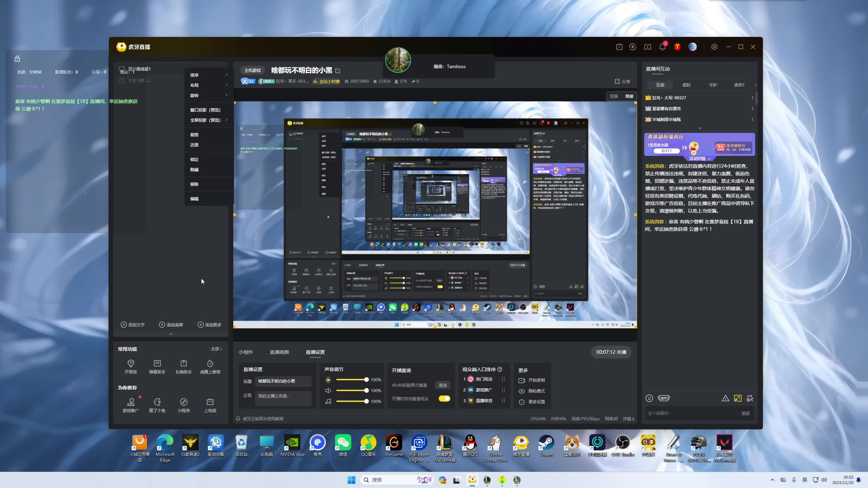Image resolution: width=868 pixels, height=488 pixels.
Task: Toggle 开播时自动邀请观众 switch
Action: pyautogui.click(x=444, y=399)
